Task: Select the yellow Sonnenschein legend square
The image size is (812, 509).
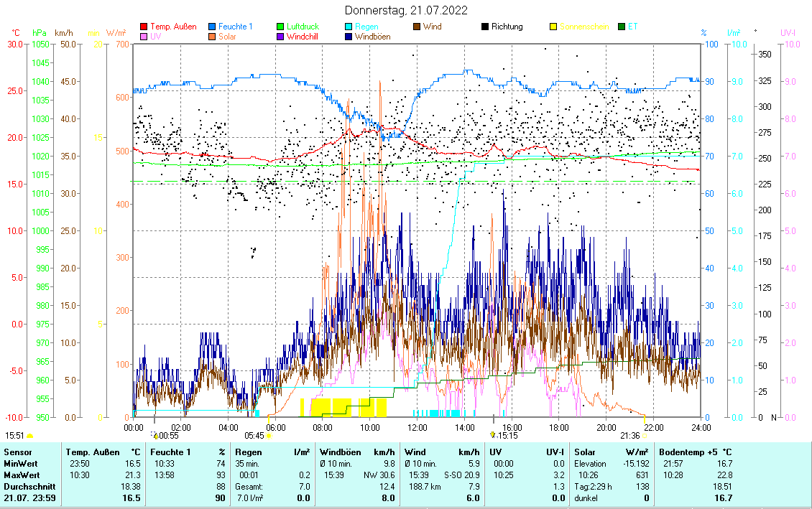Action: 553,27
